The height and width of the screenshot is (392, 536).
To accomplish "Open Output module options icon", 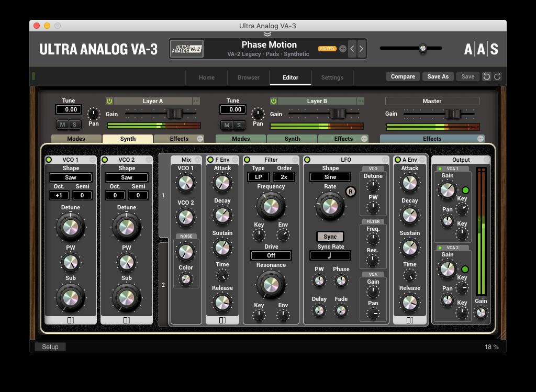I will point(487,160).
